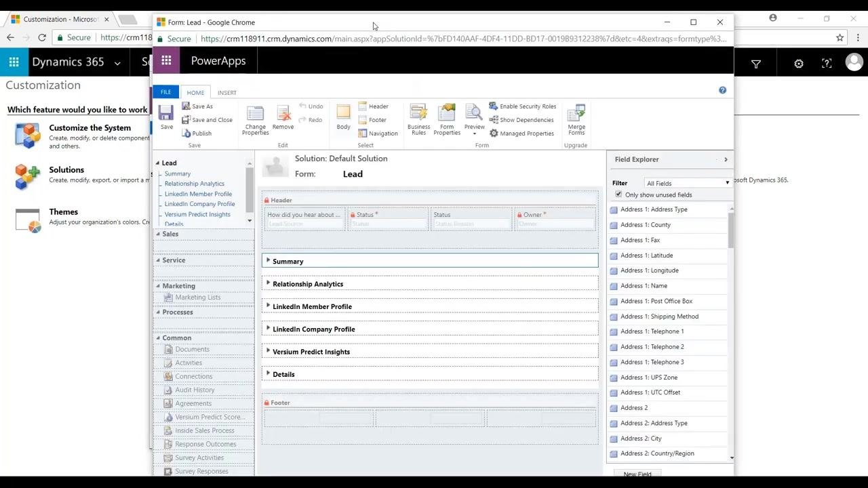The image size is (868, 488).
Task: Click the Customize the System icon
Action: click(28, 136)
